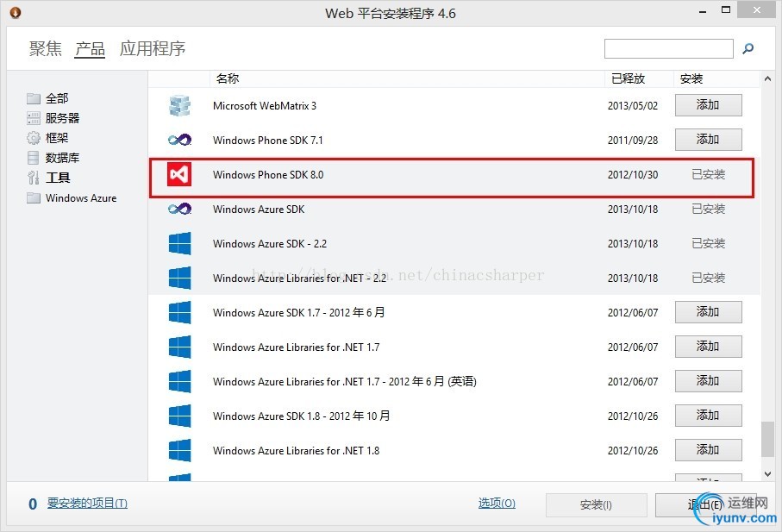Image resolution: width=782 pixels, height=532 pixels.
Task: Click 添加 for Windows Azure Libraries for .NET 1.8
Action: (708, 450)
